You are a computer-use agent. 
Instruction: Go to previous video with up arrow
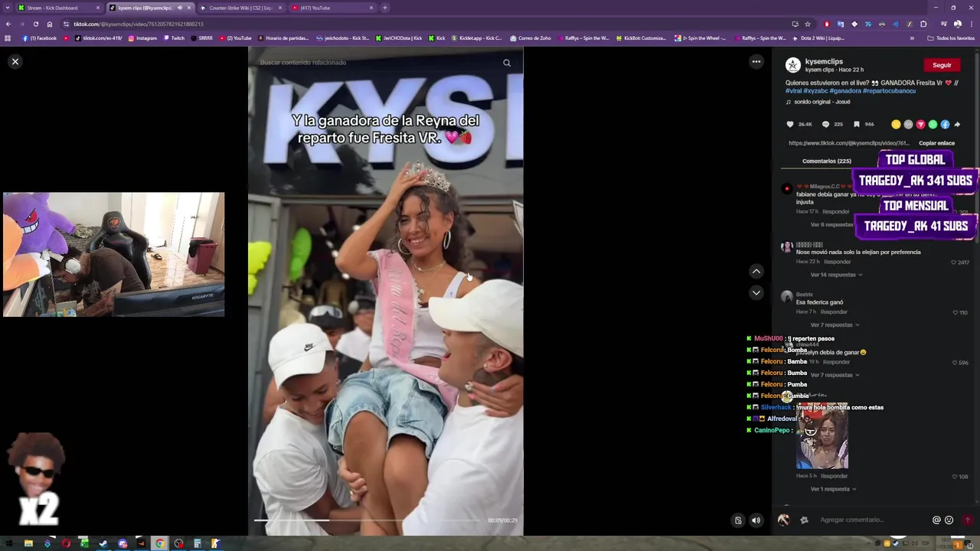tap(756, 271)
